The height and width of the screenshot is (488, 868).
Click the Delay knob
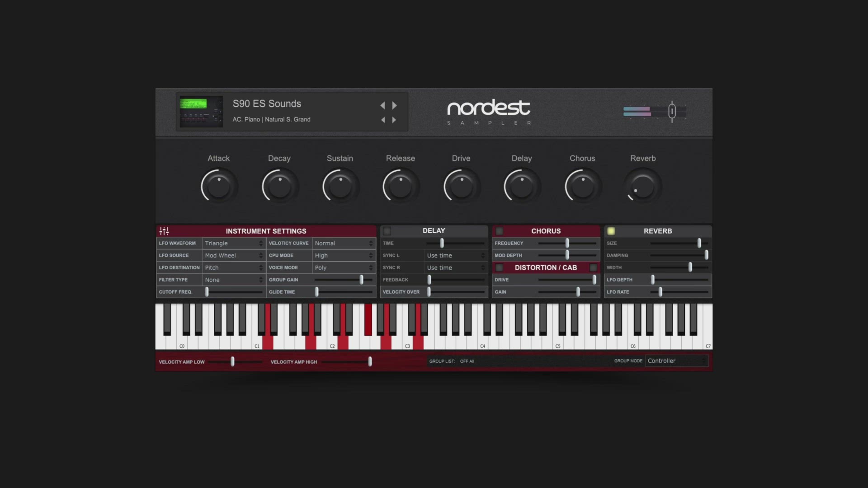click(x=522, y=186)
